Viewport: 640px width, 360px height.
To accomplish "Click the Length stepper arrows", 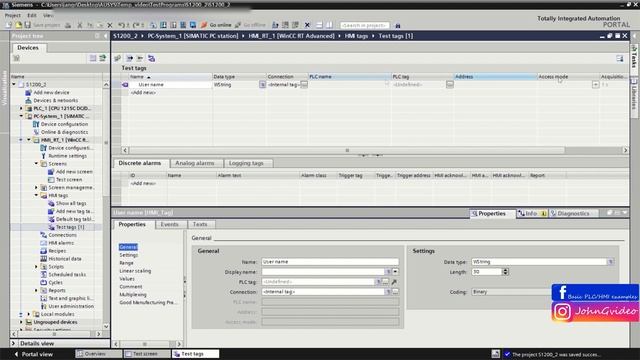I will pyautogui.click(x=505, y=272).
